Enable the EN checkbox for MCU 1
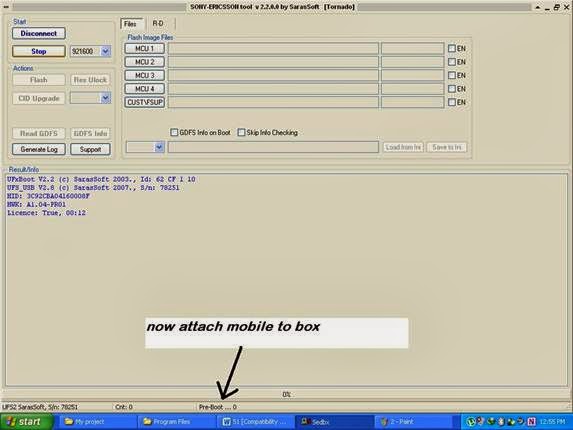The image size is (573, 430). [452, 49]
